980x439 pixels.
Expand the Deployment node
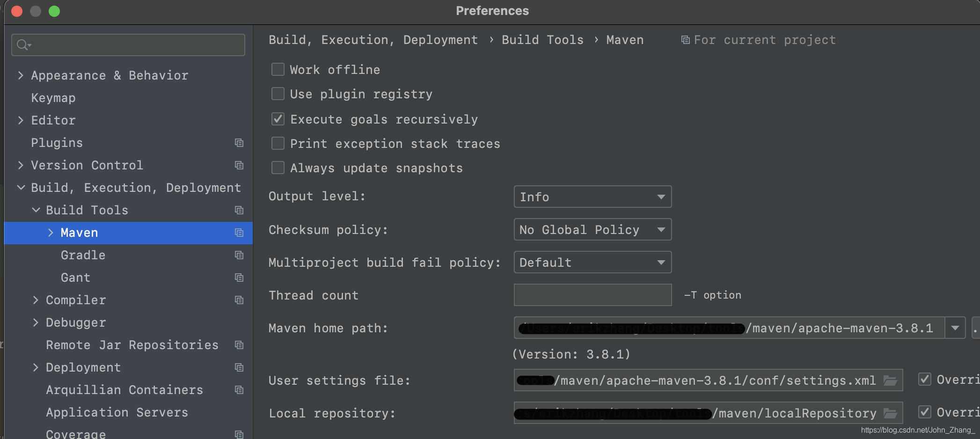(x=36, y=367)
